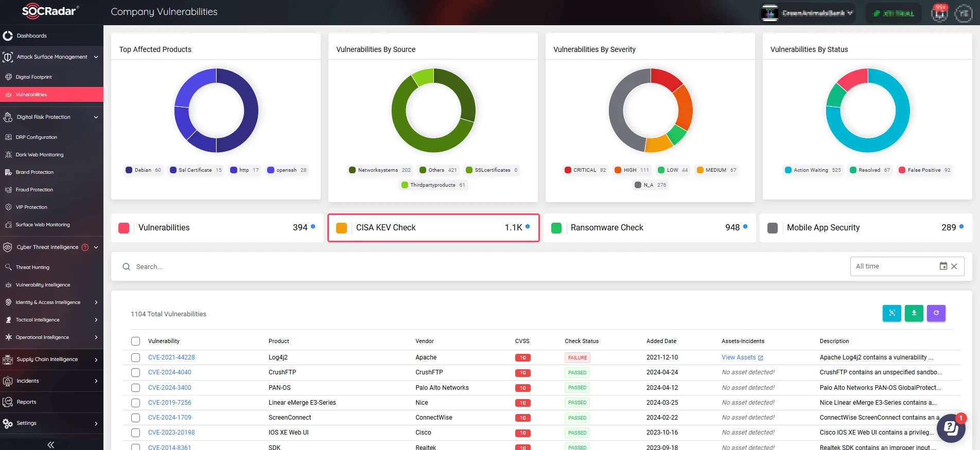Expand Settings submenu arrow

[96, 423]
